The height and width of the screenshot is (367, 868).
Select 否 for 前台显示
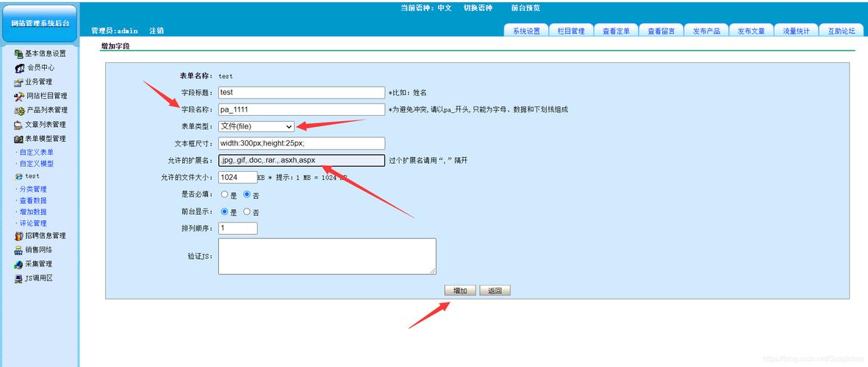[x=247, y=212]
